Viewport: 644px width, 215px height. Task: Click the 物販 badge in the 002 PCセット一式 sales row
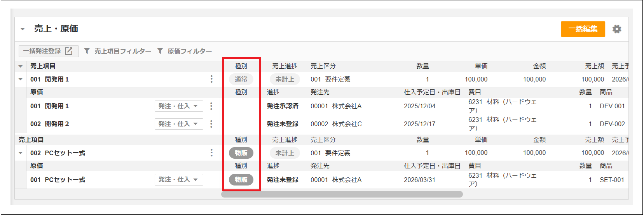(241, 153)
